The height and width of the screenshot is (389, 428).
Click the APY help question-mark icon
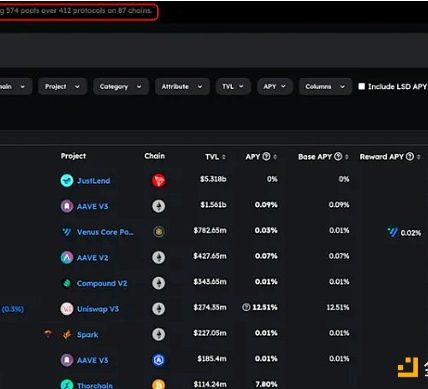click(x=266, y=156)
